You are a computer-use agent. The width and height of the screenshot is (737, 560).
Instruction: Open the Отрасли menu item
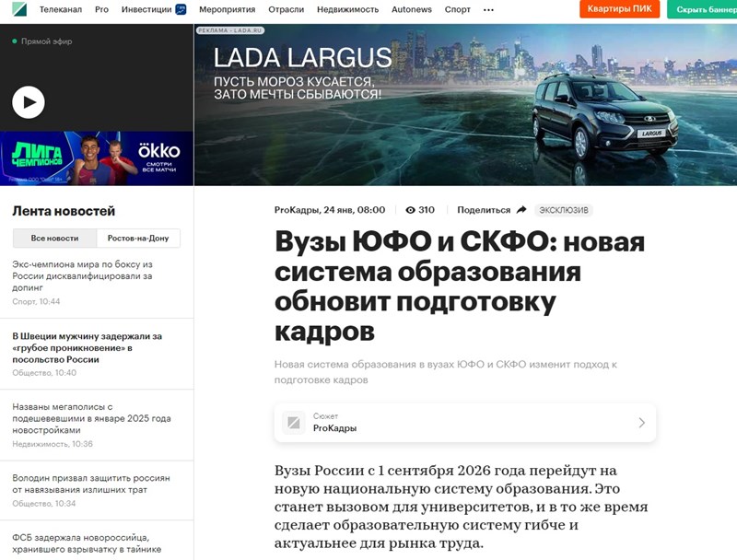pyautogui.click(x=287, y=9)
